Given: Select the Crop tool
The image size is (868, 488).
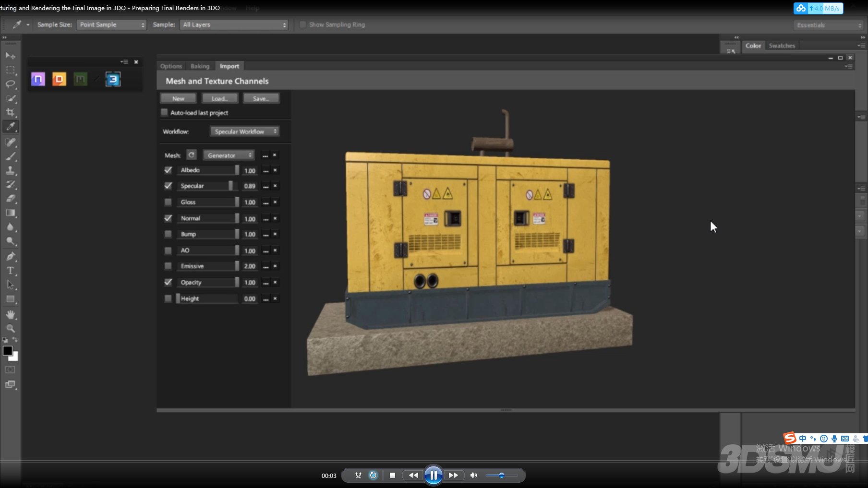Looking at the screenshot, I should coord(10,112).
